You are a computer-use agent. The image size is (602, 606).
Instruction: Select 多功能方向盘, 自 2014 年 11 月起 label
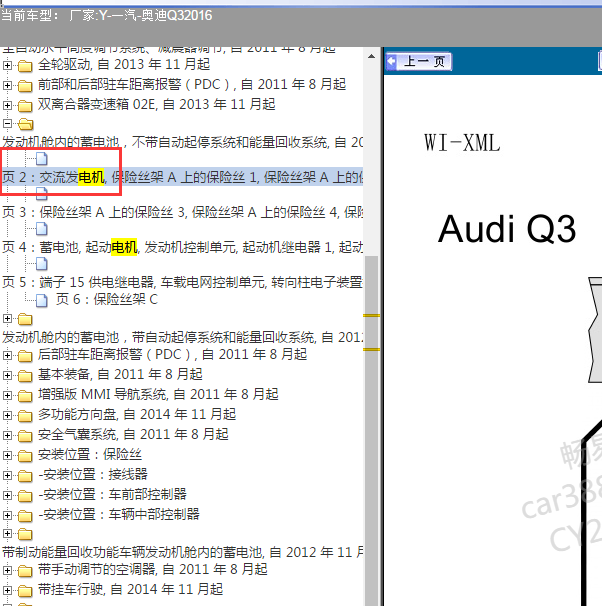pyautogui.click(x=137, y=414)
